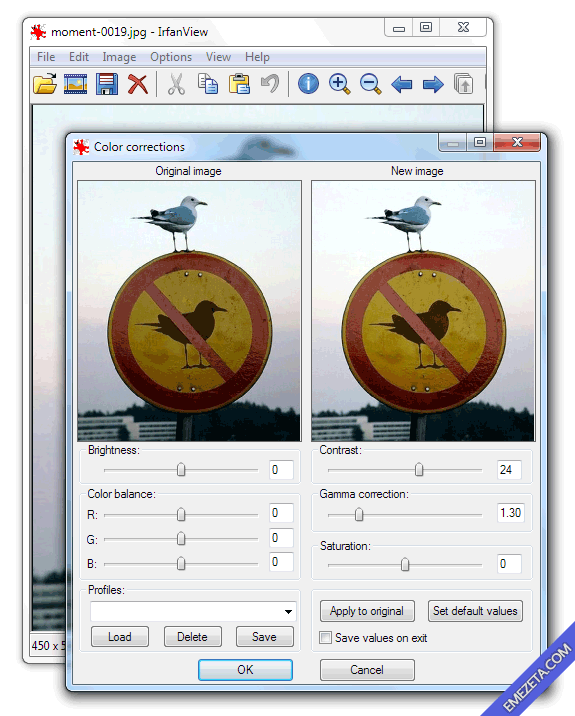Click the Green color balance slider
Viewport: 575px width, 716px height.
(x=181, y=539)
